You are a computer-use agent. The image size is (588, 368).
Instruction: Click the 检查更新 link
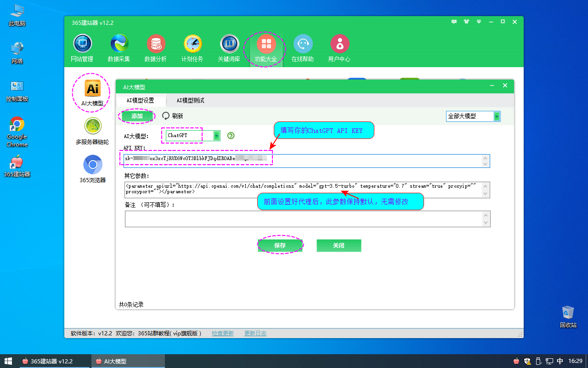223,333
